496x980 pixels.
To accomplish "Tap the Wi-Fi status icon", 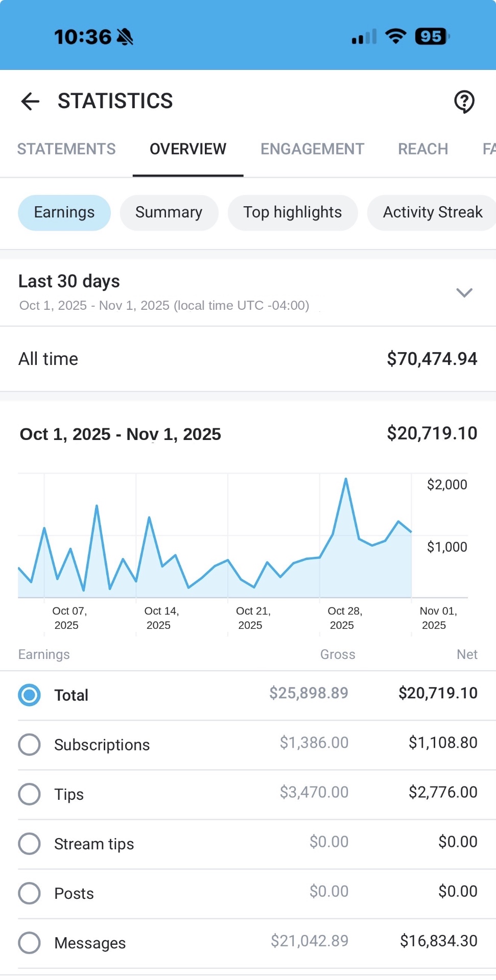I will [x=395, y=36].
